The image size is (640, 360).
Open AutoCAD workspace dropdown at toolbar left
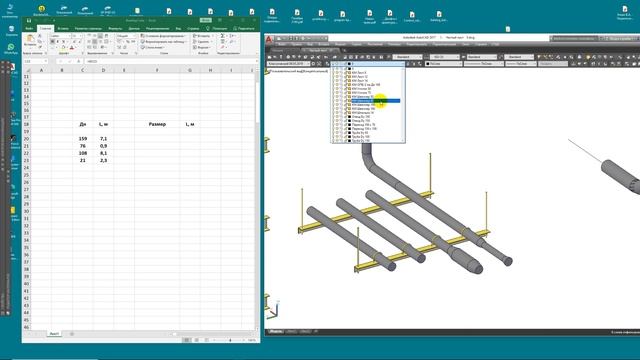click(x=288, y=64)
